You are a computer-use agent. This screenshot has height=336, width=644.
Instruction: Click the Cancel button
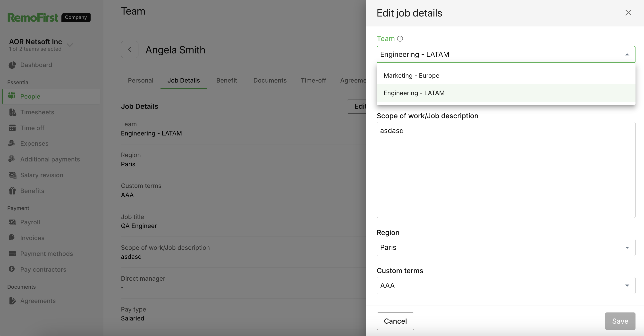[x=395, y=321]
